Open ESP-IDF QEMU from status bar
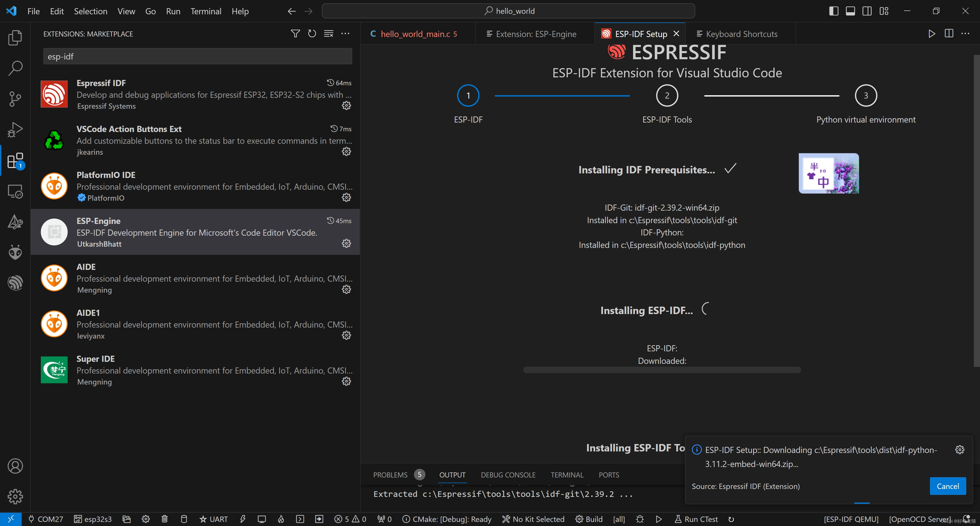Screen dimensions: 980x526 tap(851, 519)
